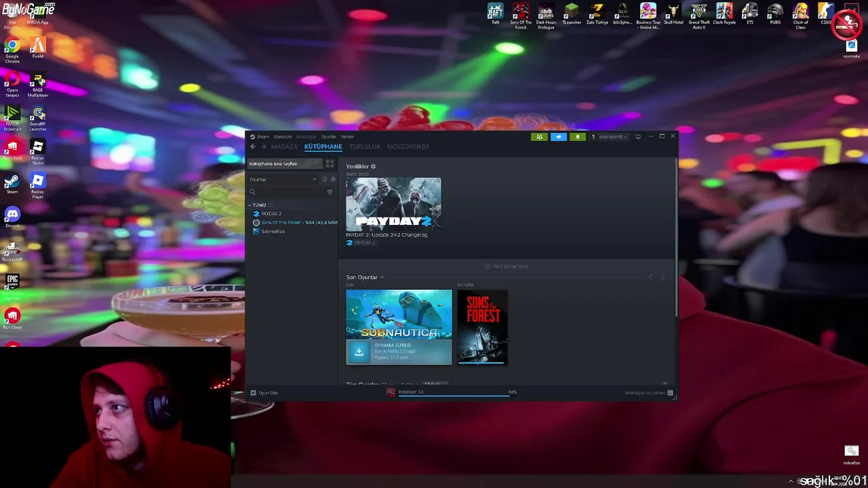Image resolution: width=868 pixels, height=488 pixels.
Task: Click the Oyun Ekle plus icon
Action: pyautogui.click(x=254, y=393)
